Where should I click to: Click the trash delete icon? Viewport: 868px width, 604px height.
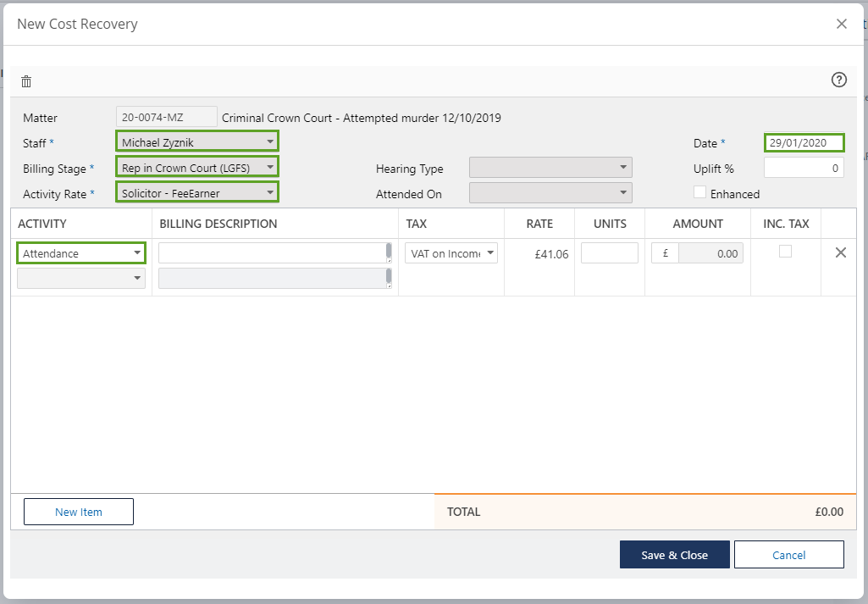[26, 81]
